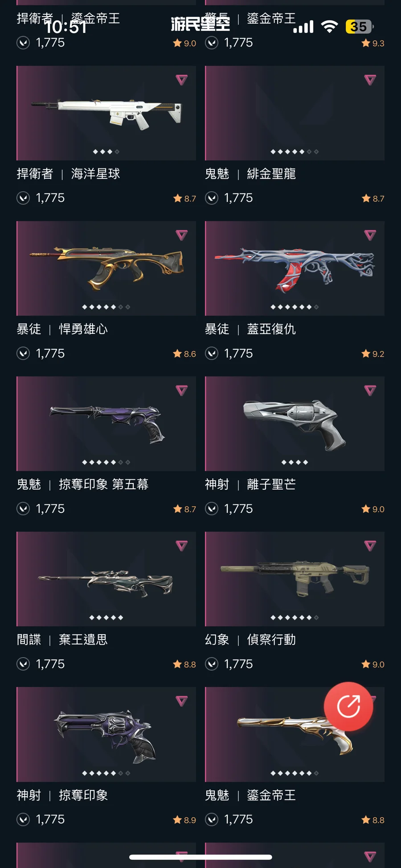Tap the variant dots under 神射 掠奪印象

click(106, 773)
